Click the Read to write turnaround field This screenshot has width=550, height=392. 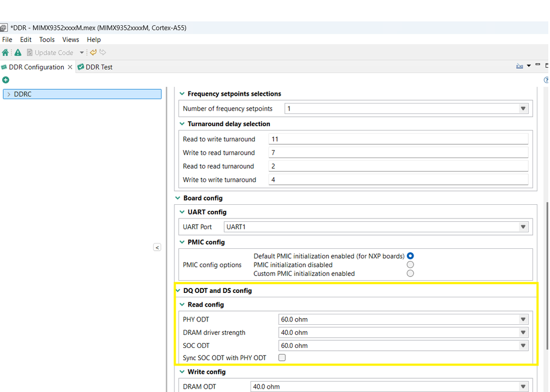coord(397,139)
